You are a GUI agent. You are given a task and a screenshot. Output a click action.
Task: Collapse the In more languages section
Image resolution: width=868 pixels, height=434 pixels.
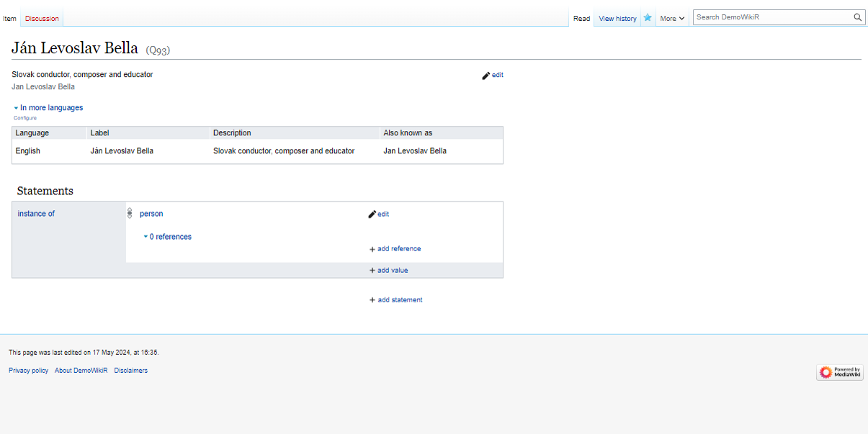pyautogui.click(x=48, y=108)
